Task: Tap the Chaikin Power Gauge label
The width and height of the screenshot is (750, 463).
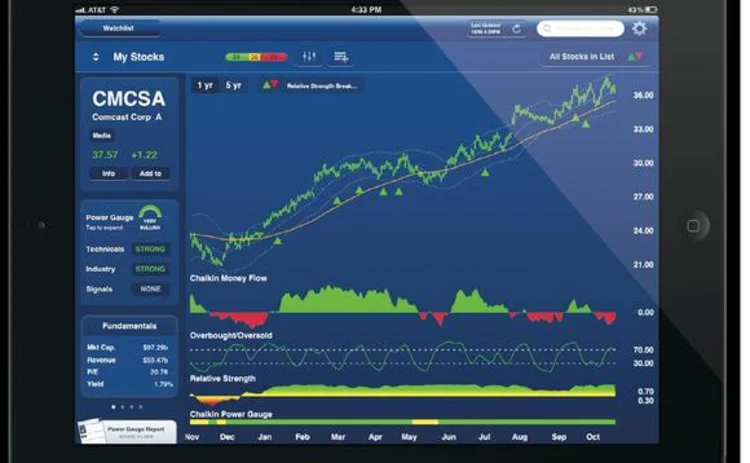Action: [x=231, y=414]
